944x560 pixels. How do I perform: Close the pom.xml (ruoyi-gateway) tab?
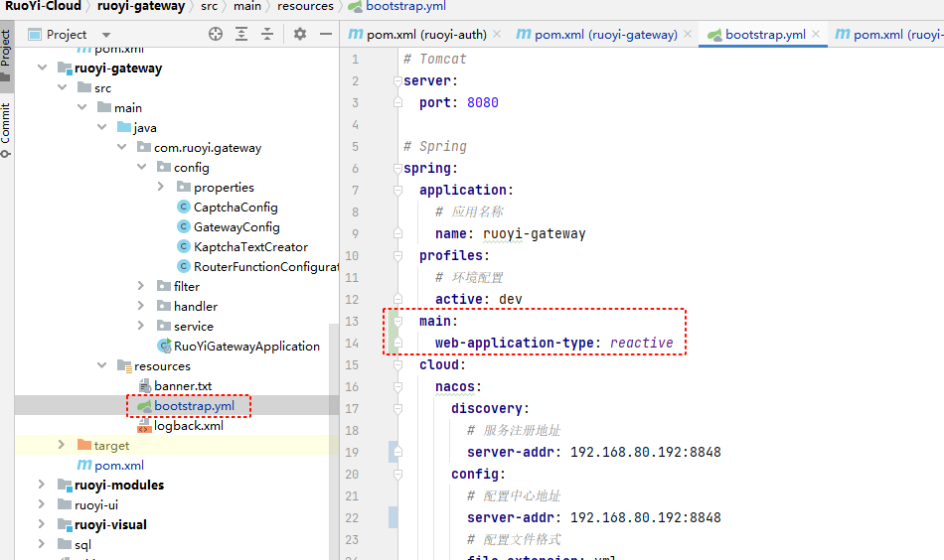click(688, 35)
